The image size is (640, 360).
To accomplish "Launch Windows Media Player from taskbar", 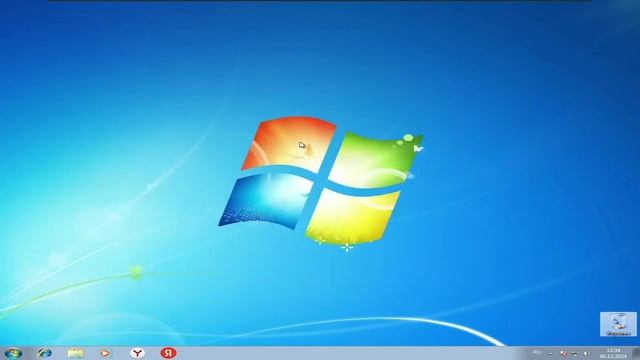I will tap(105, 353).
